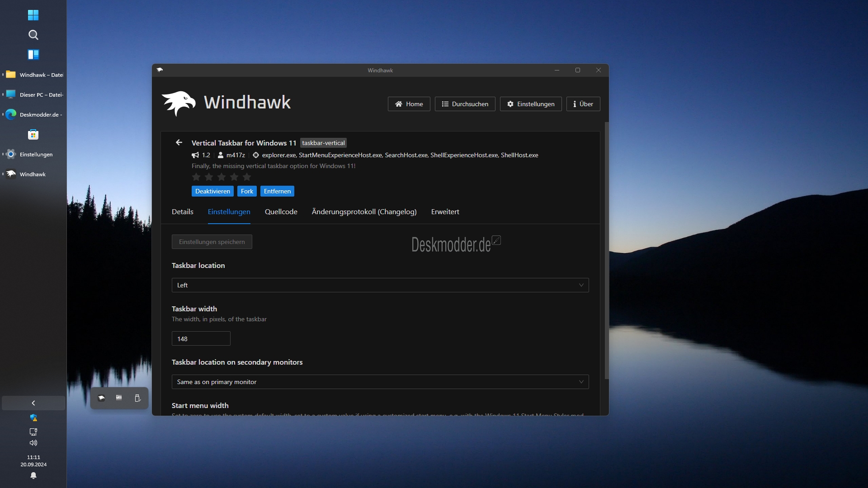The width and height of the screenshot is (868, 488).
Task: Click the Windhawk title bar app icon
Action: (160, 70)
